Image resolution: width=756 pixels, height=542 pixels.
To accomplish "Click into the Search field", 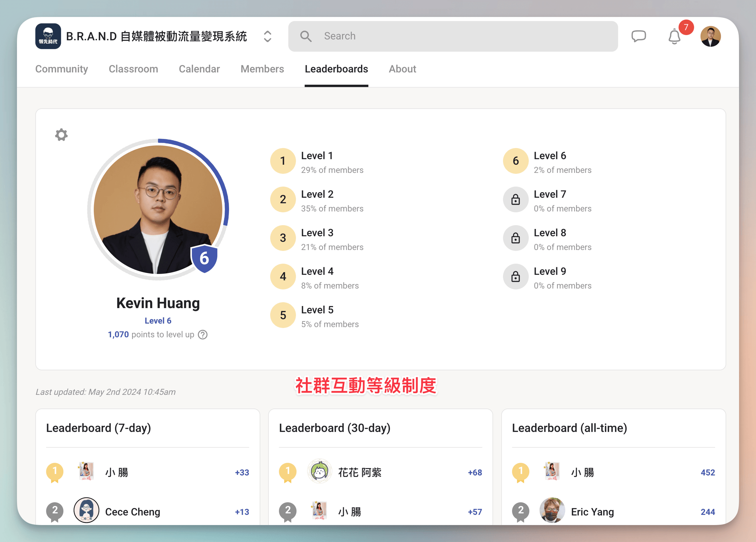I will [453, 36].
